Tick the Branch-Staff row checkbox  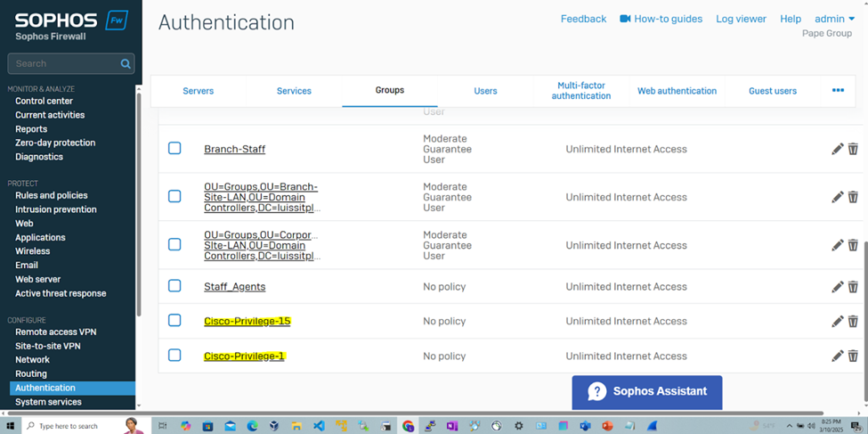coord(174,148)
